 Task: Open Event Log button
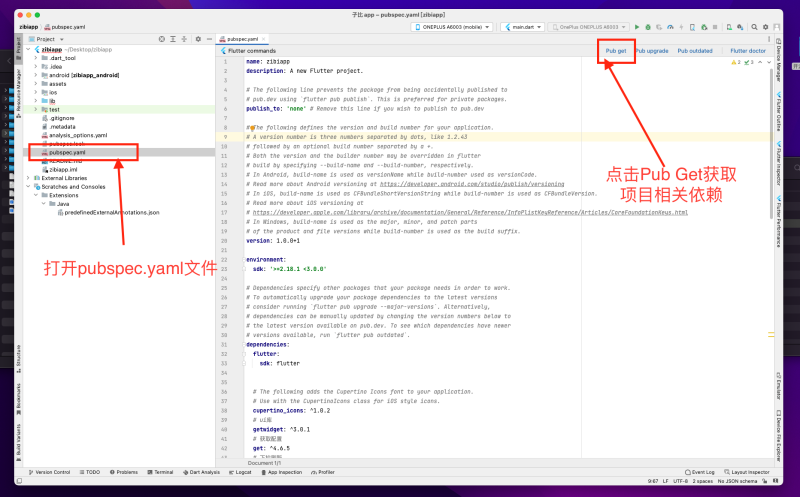click(700, 473)
